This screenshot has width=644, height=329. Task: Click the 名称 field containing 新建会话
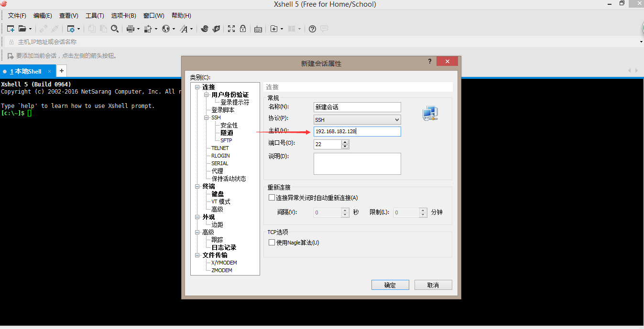pos(357,107)
